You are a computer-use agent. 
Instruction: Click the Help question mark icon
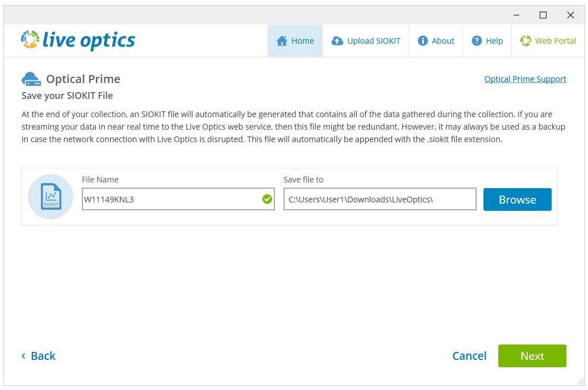tap(477, 41)
